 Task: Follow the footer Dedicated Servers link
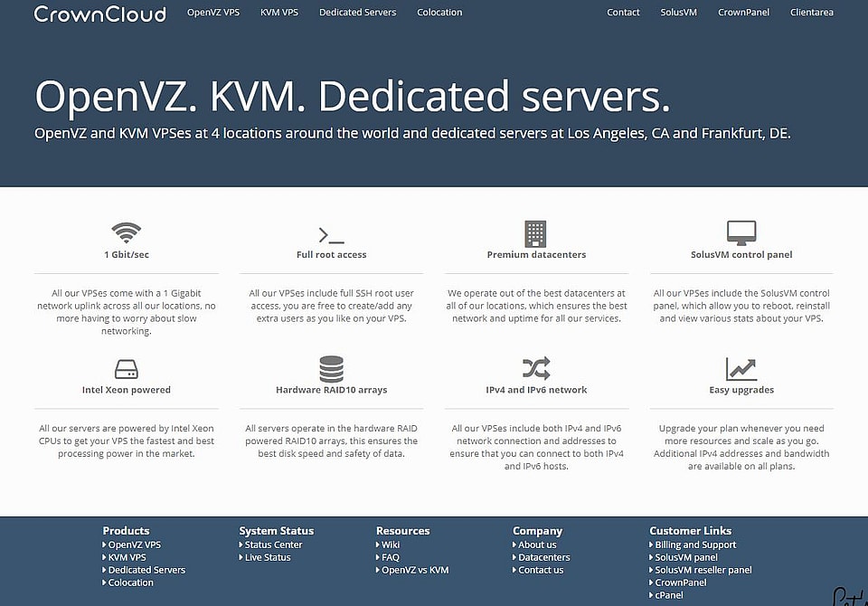click(x=146, y=570)
